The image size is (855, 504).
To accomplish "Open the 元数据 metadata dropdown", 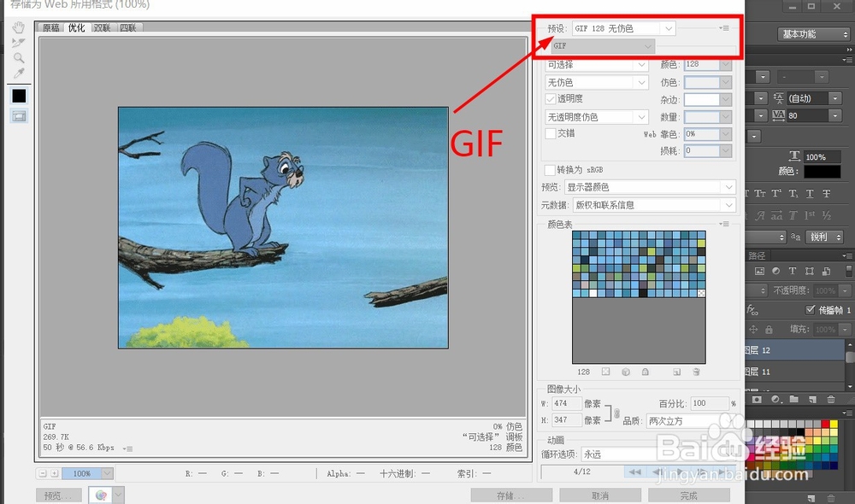I will point(654,205).
